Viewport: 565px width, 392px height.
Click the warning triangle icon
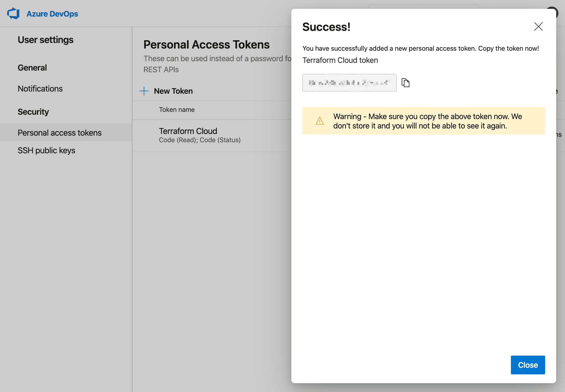(x=320, y=121)
